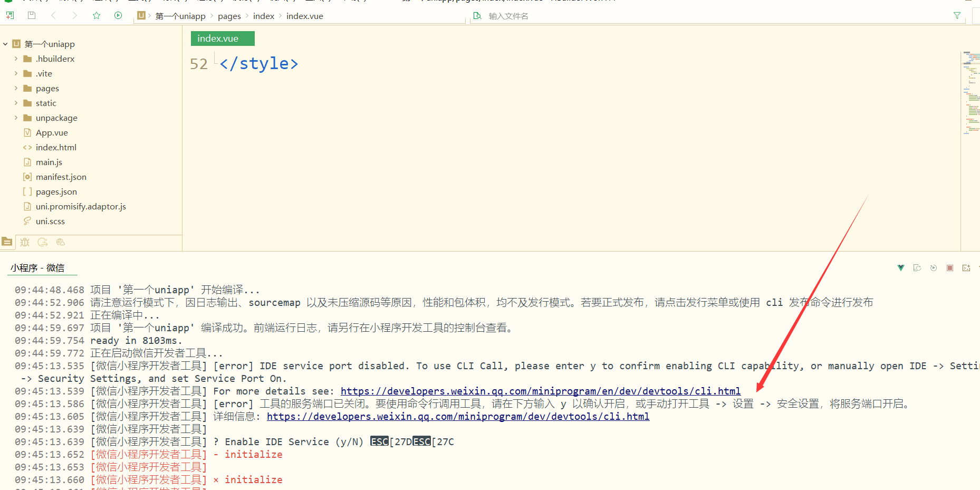Click the manifest.json file icon
Viewport: 980px width, 490px height.
tap(27, 177)
